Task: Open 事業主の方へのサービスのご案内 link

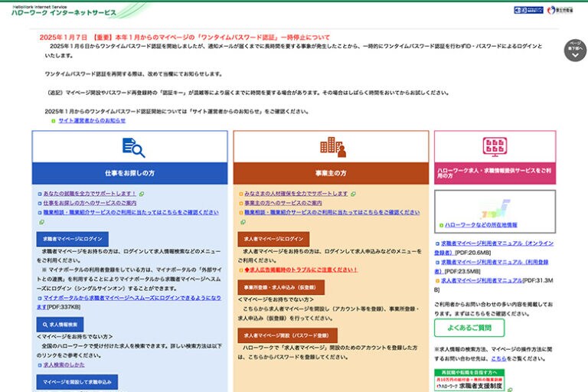Action: coord(283,203)
